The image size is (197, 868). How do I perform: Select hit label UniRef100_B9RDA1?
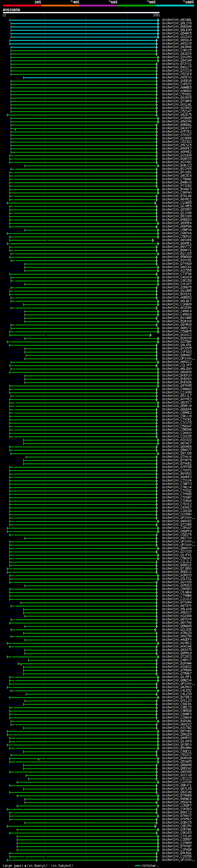point(177,125)
